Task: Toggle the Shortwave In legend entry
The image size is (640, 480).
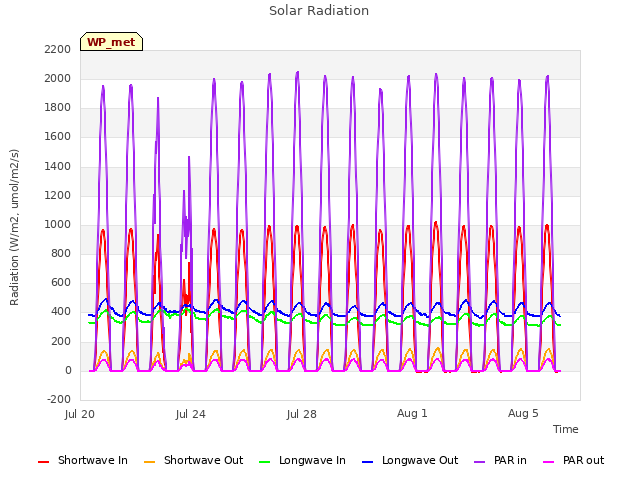Action: (83, 460)
